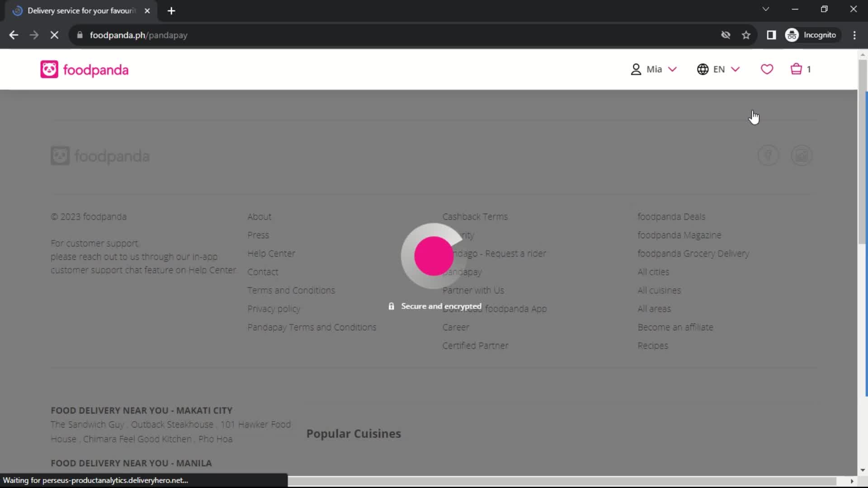Click the horizontal scrollbar at bottom

[x=562, y=481]
